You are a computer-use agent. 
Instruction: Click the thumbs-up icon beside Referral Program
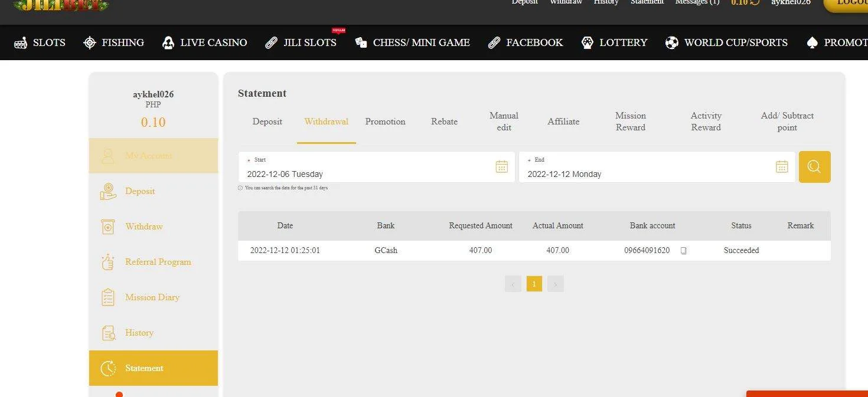tap(107, 262)
